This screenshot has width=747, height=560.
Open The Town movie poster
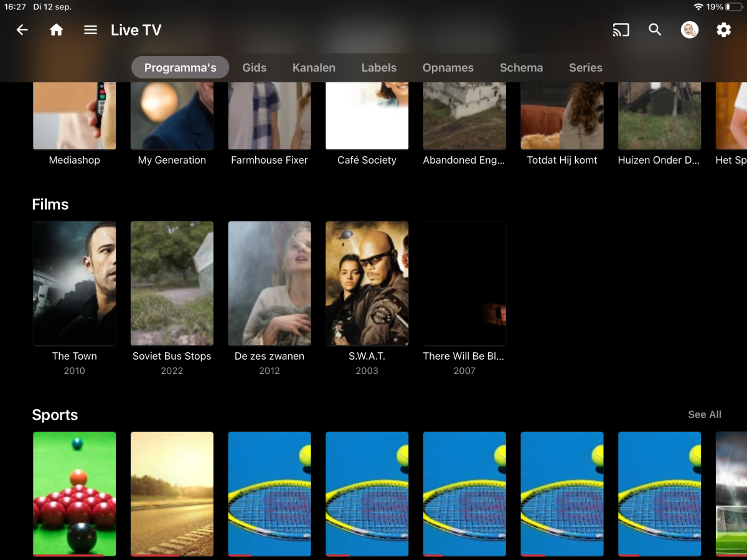coord(75,283)
